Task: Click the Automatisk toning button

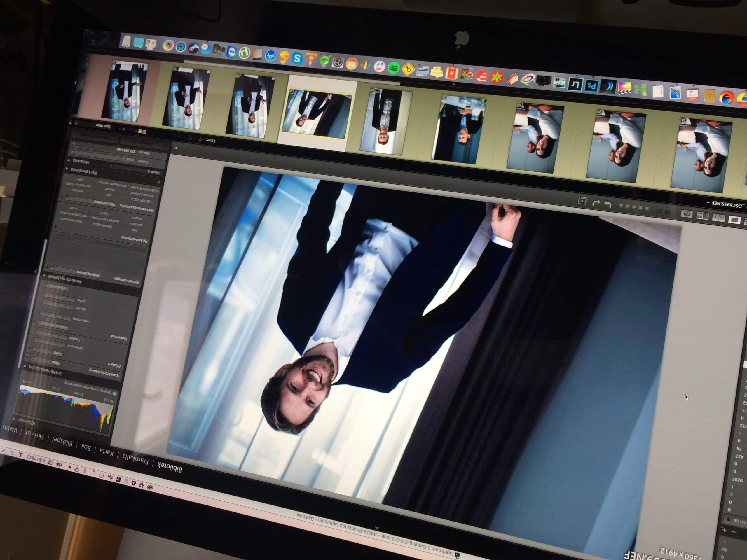Action: click(x=54, y=325)
